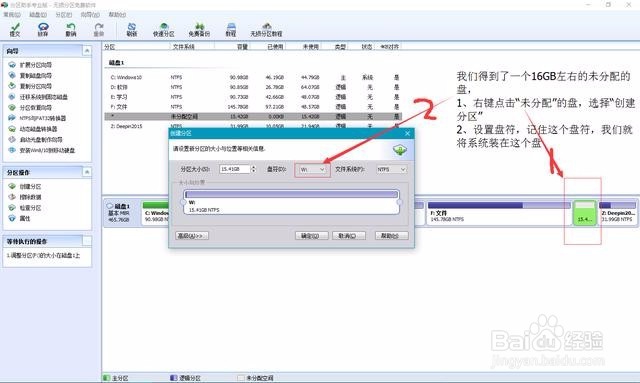The width and height of the screenshot is (640, 383).
Task: Collapse the 等待执行的操作 pending operations panel
Action: (87, 241)
